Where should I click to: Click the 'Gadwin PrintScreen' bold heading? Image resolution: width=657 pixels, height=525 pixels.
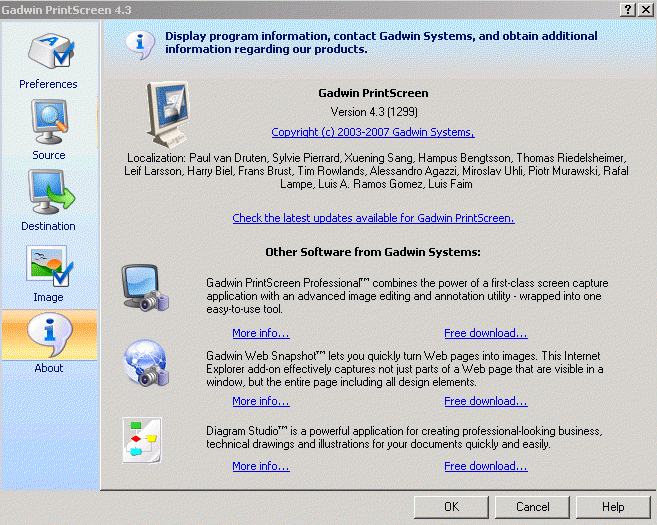click(373, 93)
